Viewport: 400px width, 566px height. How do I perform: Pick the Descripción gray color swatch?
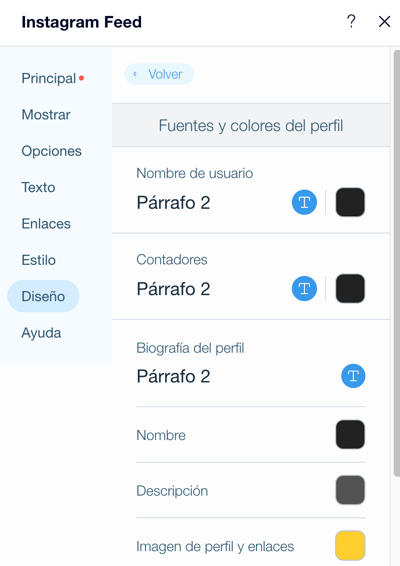point(350,490)
